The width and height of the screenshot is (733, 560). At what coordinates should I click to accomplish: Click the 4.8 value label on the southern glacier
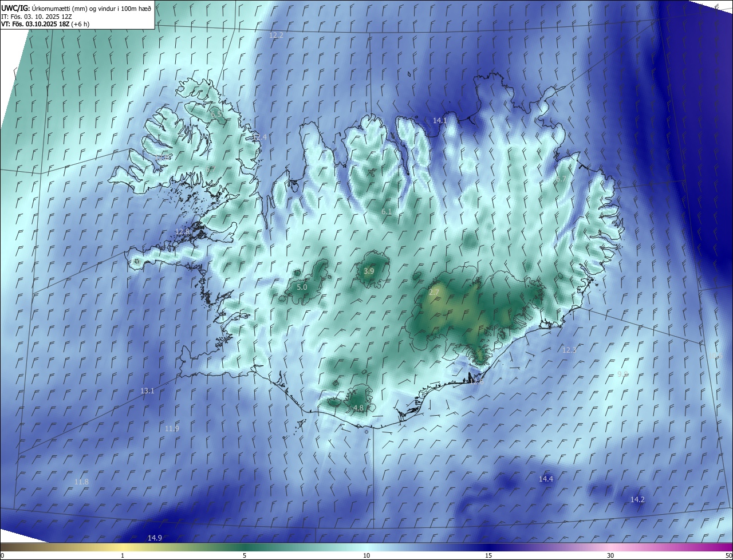[x=358, y=408]
